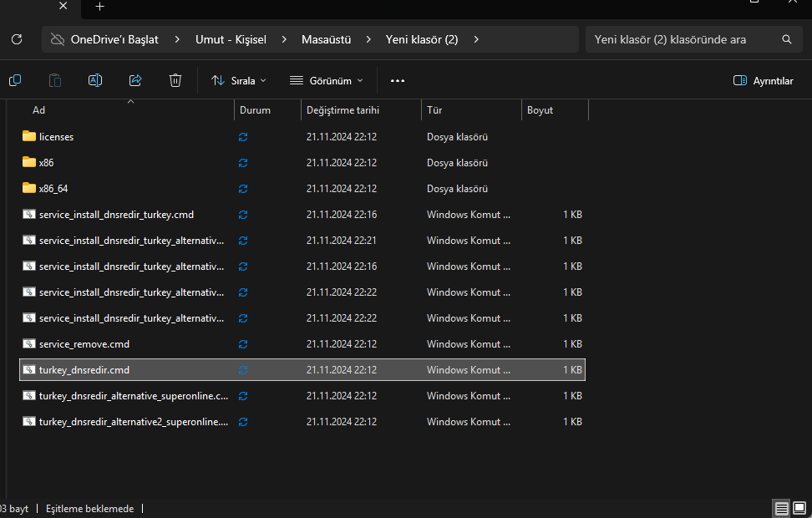Switch to details view in status bar
812x518 pixels.
(x=782, y=509)
